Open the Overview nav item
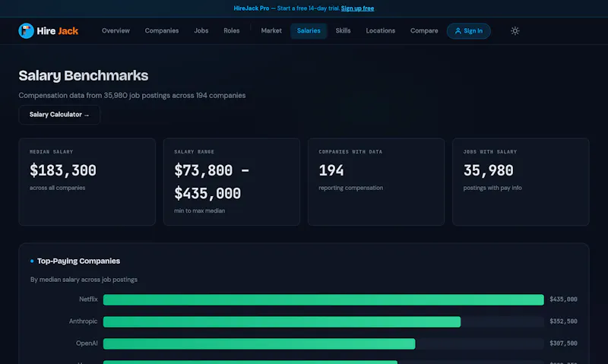Viewport: 608px width, 364px height. (x=116, y=30)
